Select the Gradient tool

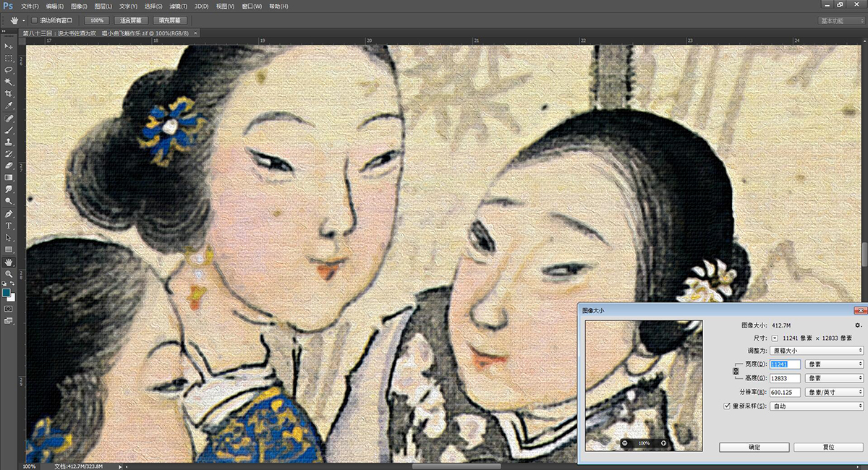[9, 177]
